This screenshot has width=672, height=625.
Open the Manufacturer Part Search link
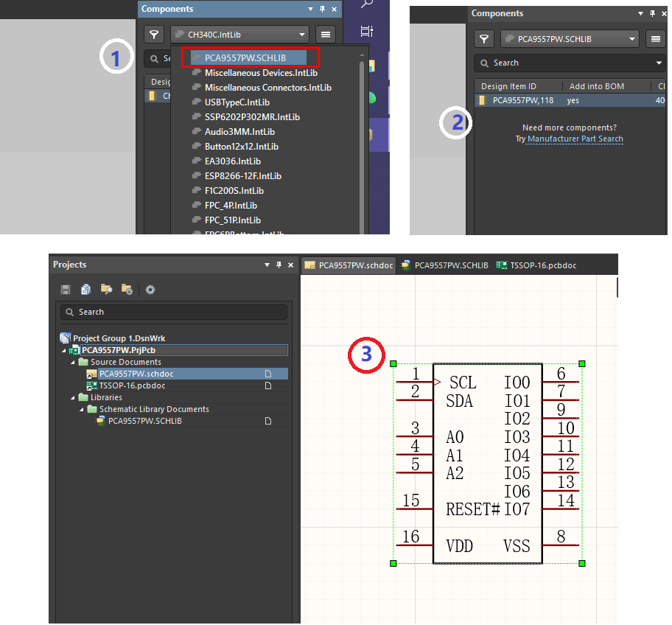tap(575, 139)
